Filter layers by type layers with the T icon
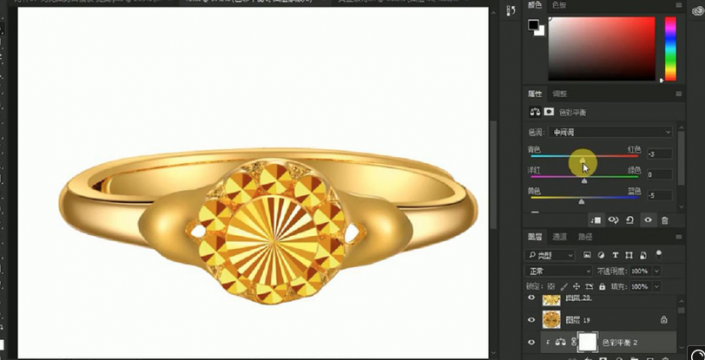705x360 pixels. pos(615,255)
